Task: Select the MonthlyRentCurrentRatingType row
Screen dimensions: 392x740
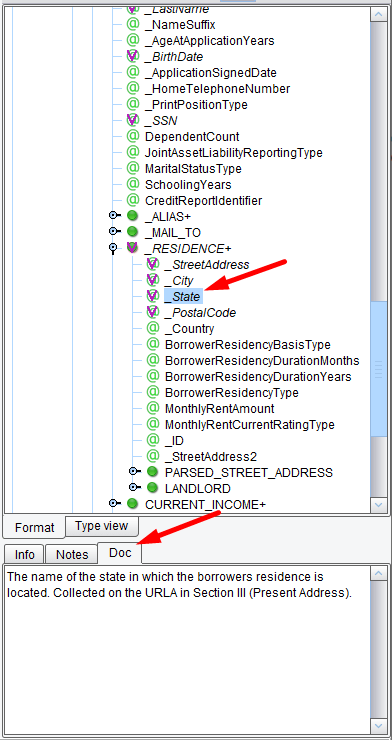Action: click(x=250, y=425)
